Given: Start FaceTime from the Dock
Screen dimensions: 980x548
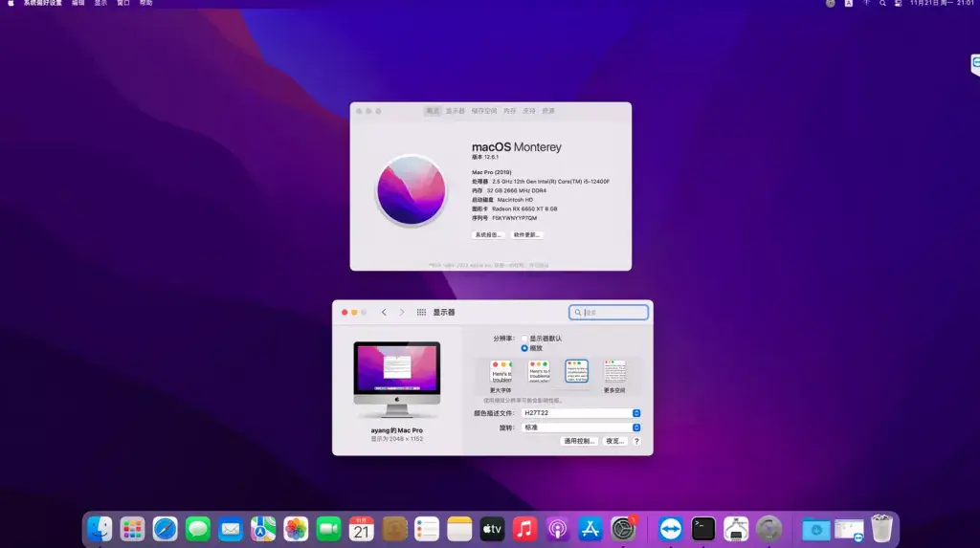Looking at the screenshot, I should [x=328, y=529].
